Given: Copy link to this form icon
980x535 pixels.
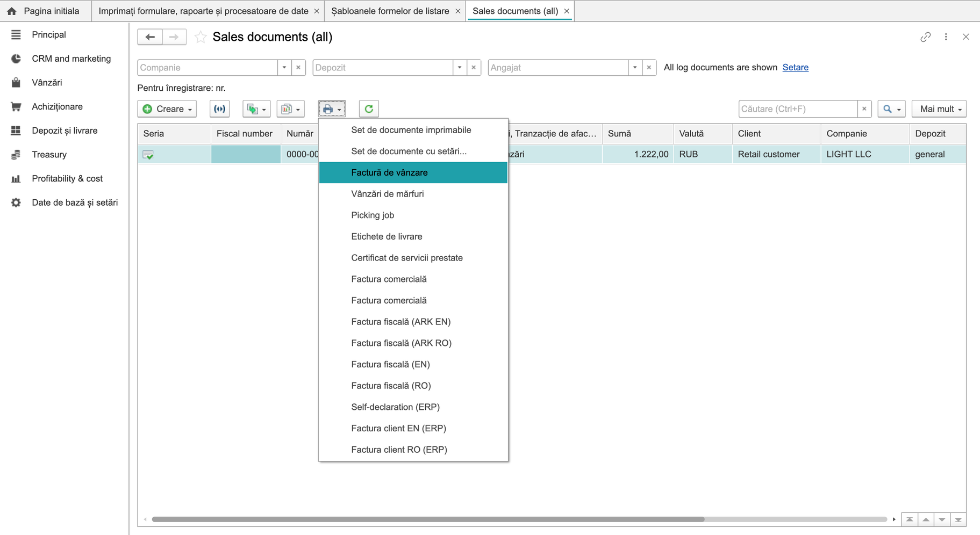Looking at the screenshot, I should [925, 37].
